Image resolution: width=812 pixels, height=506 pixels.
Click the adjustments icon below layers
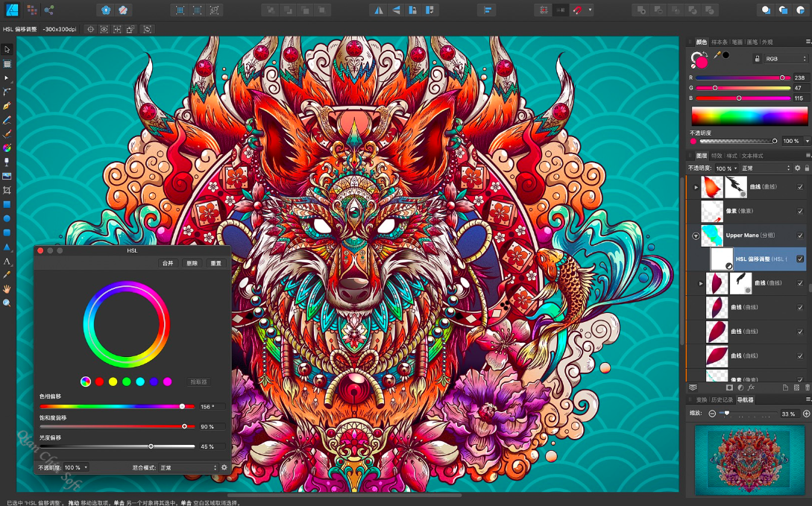click(x=740, y=388)
